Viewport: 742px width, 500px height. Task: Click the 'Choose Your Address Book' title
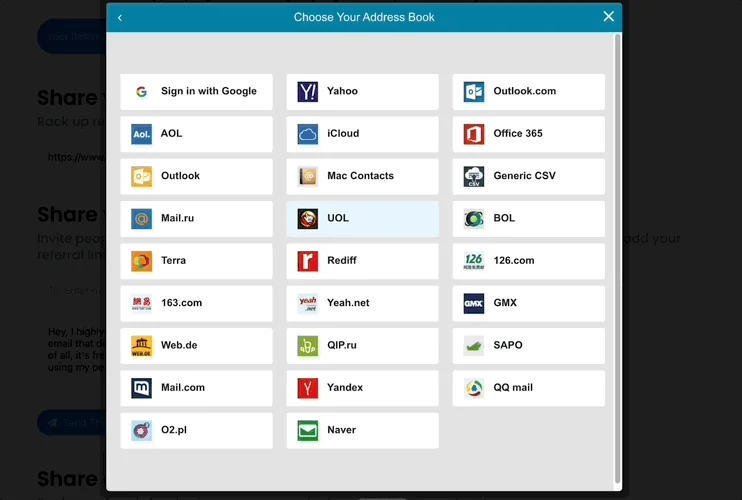point(364,17)
